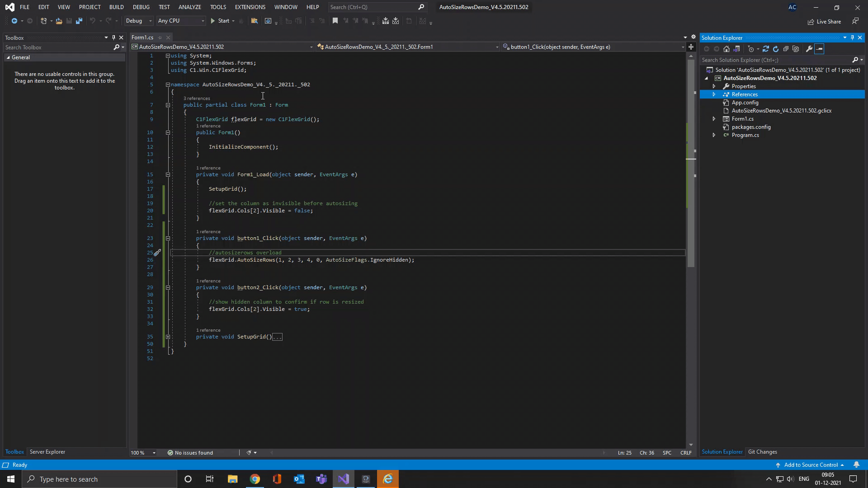Collapse the Form1 class on line 7
868x488 pixels.
click(168, 105)
